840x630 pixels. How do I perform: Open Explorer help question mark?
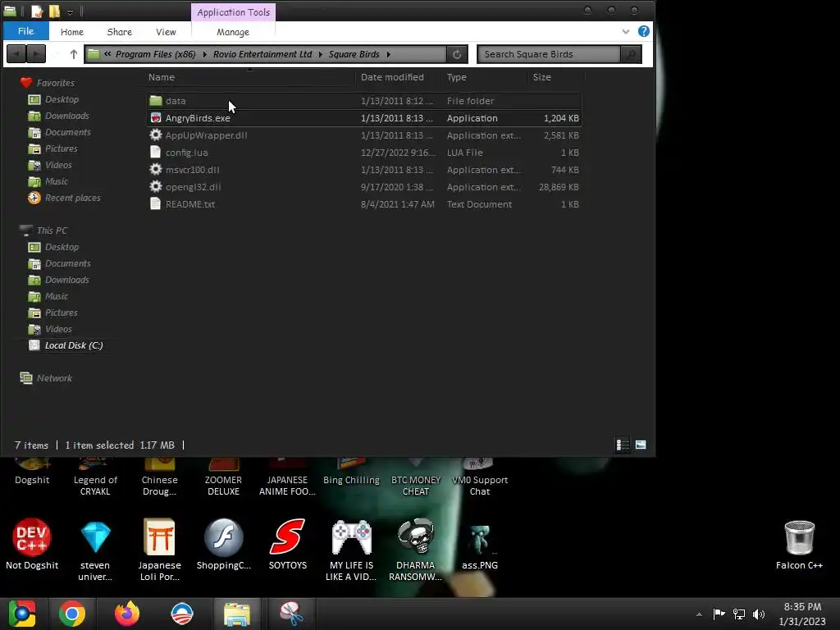[x=644, y=31]
